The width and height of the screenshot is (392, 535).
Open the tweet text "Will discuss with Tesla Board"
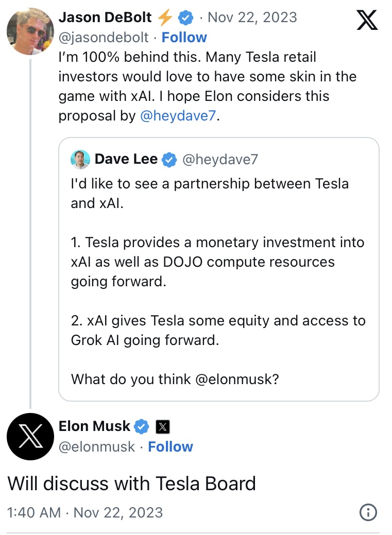131,484
